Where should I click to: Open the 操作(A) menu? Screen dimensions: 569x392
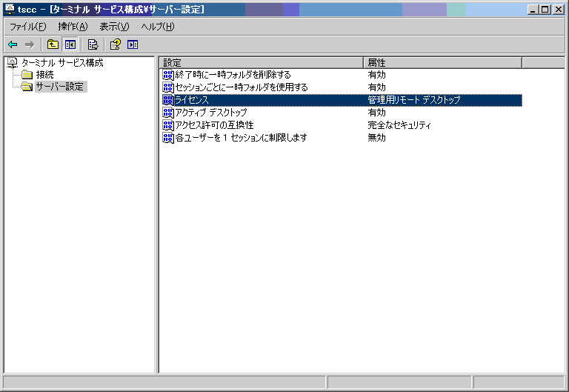click(73, 27)
